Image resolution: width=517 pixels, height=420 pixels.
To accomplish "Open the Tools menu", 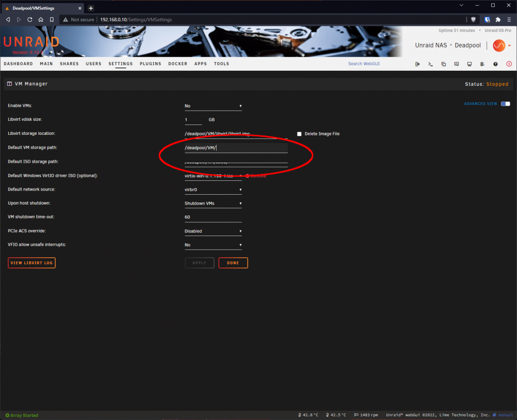I will point(221,64).
